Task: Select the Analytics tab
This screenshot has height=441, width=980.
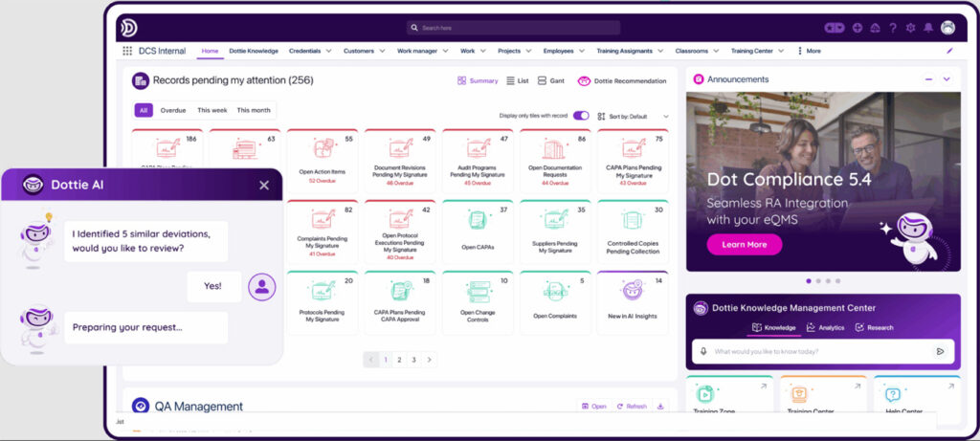Action: [x=825, y=327]
